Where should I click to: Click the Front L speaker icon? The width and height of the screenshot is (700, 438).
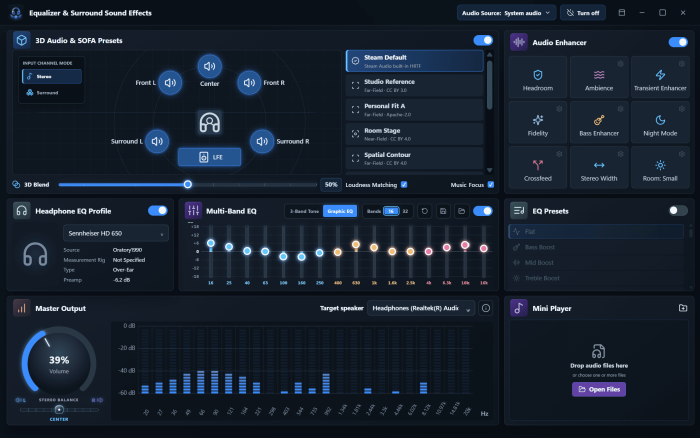click(x=170, y=83)
